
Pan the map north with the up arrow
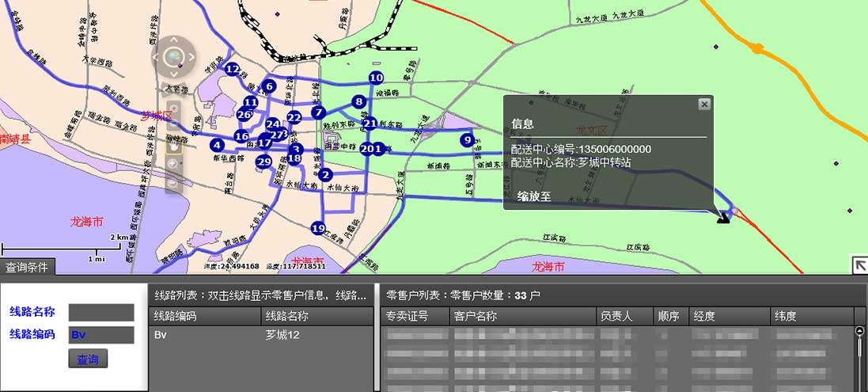coord(173,38)
